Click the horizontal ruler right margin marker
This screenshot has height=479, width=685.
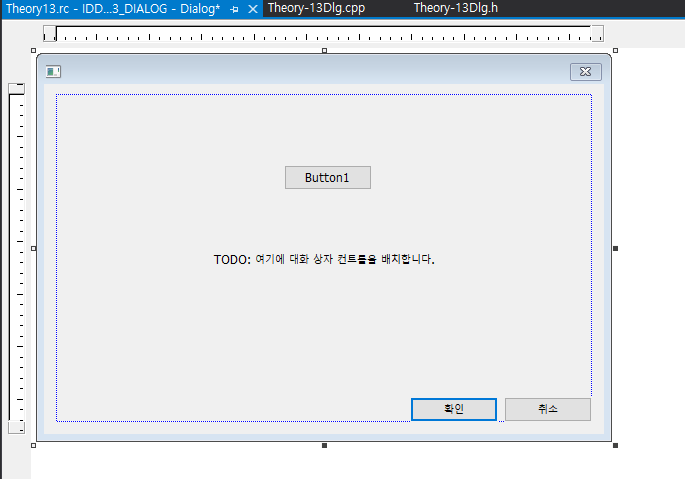pos(597,33)
